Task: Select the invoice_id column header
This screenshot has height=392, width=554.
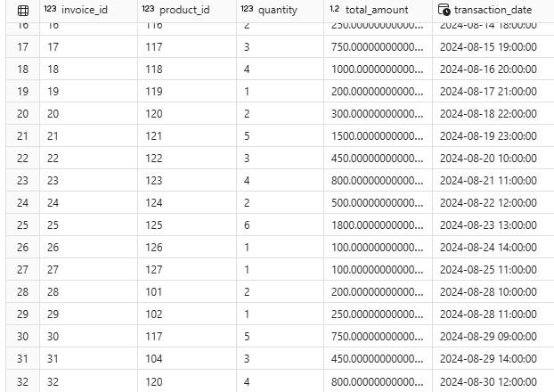Action: [89, 11]
